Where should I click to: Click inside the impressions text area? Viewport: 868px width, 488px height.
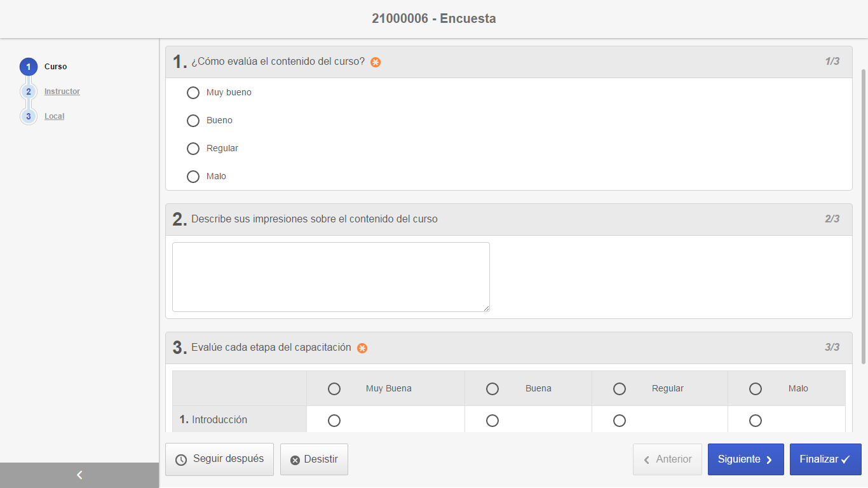click(330, 276)
